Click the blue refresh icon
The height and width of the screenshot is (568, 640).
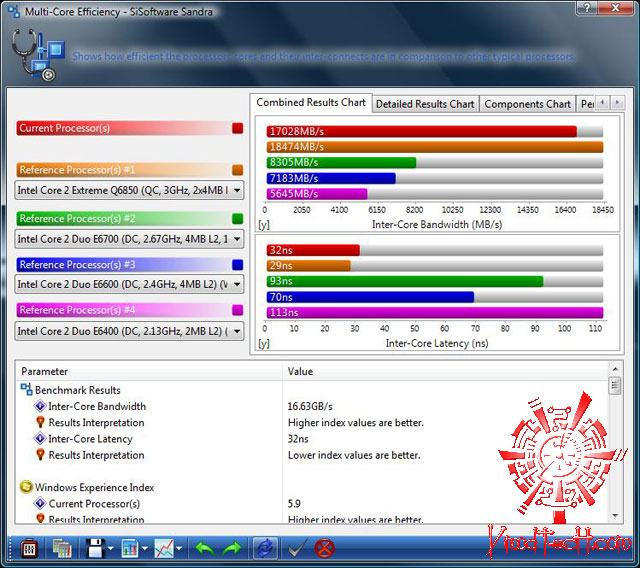pos(265,548)
